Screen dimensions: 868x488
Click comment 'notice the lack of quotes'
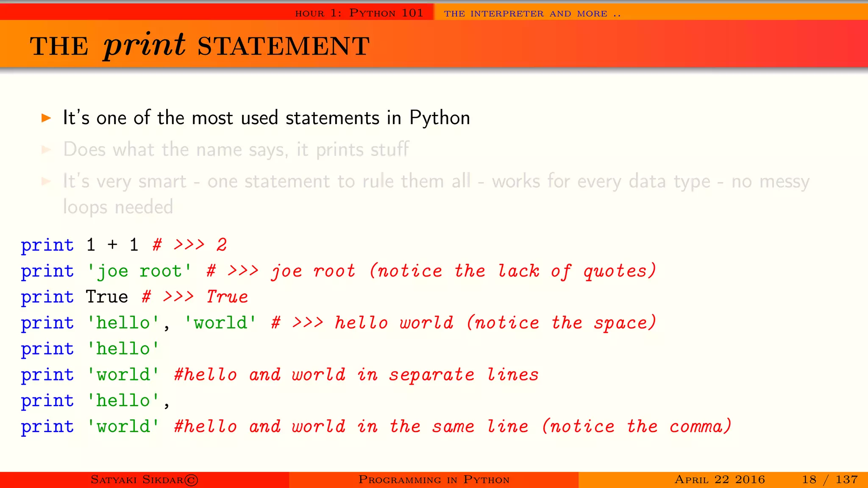(513, 271)
